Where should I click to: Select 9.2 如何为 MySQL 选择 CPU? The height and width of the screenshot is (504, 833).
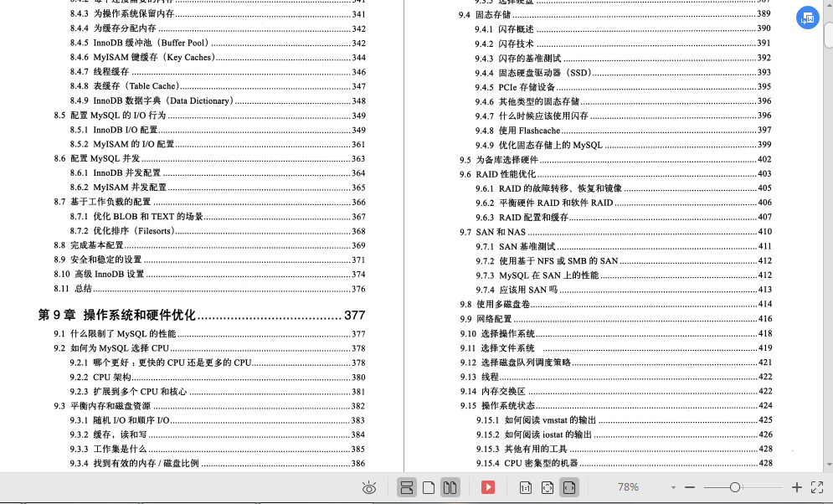click(210, 348)
